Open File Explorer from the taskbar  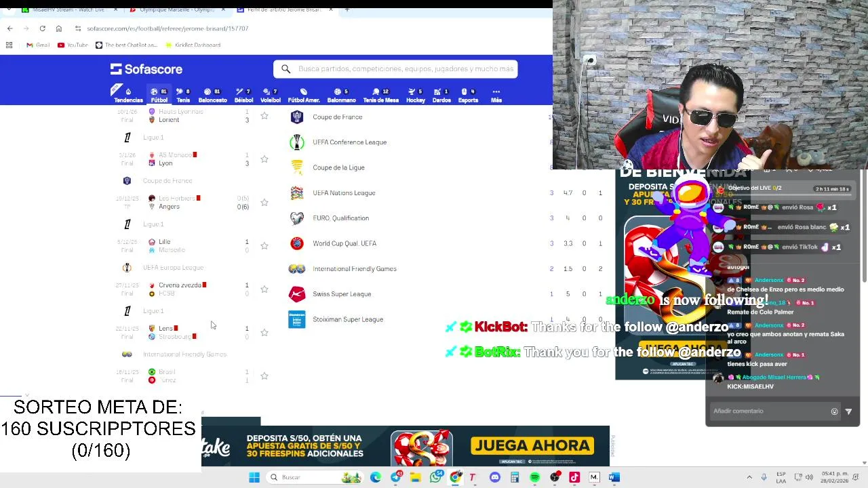[415, 477]
